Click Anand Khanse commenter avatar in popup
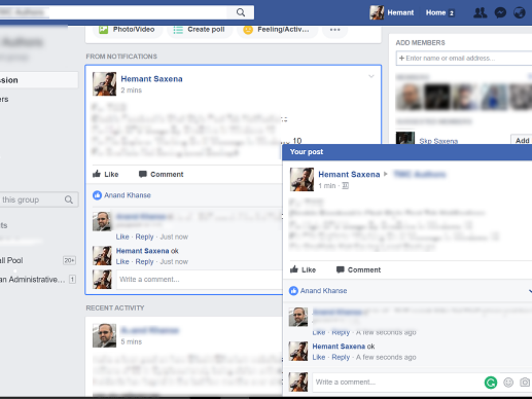This screenshot has height=399, width=532. coord(298,317)
